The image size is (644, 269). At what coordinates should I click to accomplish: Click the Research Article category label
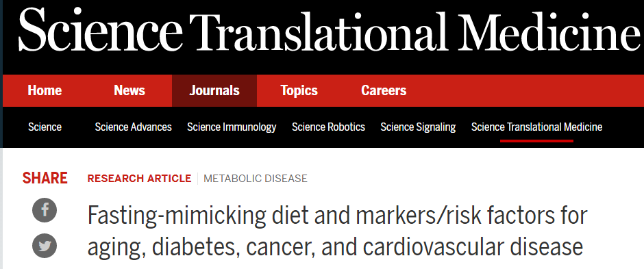(x=139, y=179)
